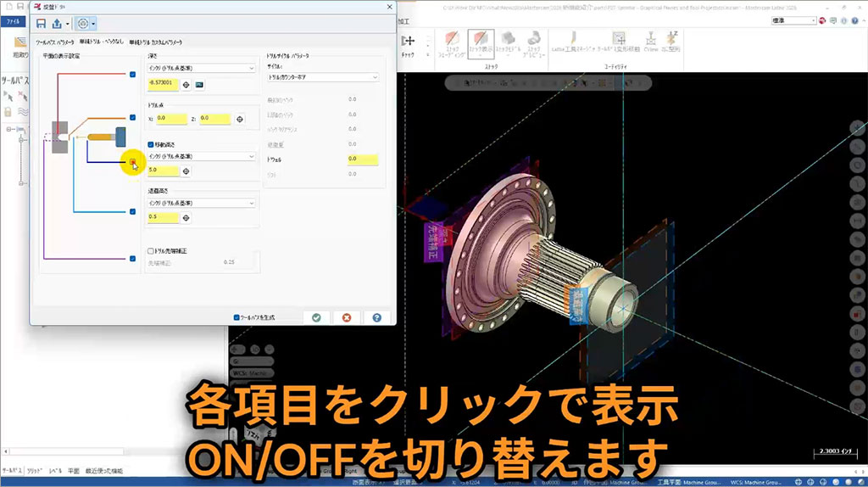The width and height of the screenshot is (868, 487).
Task: Click the ストック表示 ribbon icon
Action: (481, 42)
